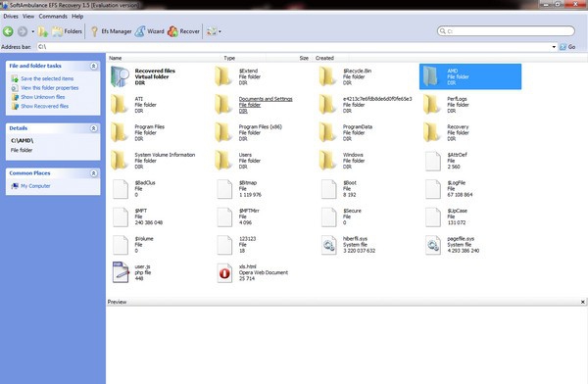This screenshot has width=588, height=384.
Task: Select the Users folder icon
Action: [223, 161]
